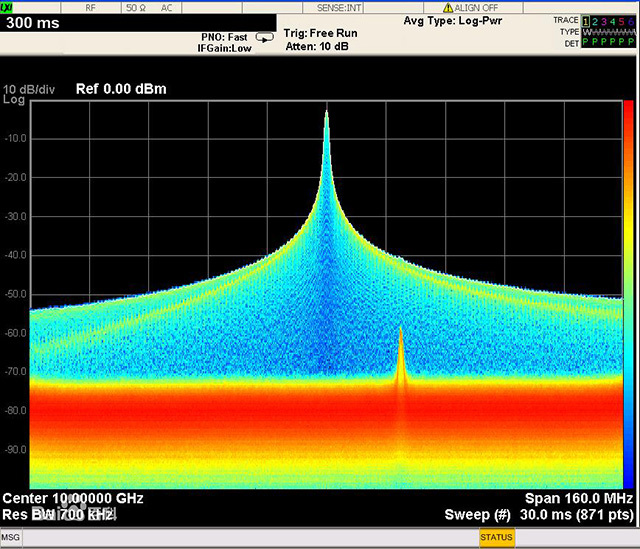The height and width of the screenshot is (549, 640).
Task: Click the Ref 0.00 dBm reference level
Action: point(121,89)
